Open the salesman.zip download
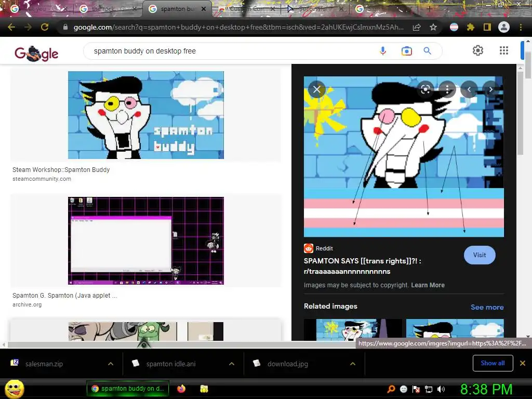Screen dimensions: 532x399 (x=44, y=364)
